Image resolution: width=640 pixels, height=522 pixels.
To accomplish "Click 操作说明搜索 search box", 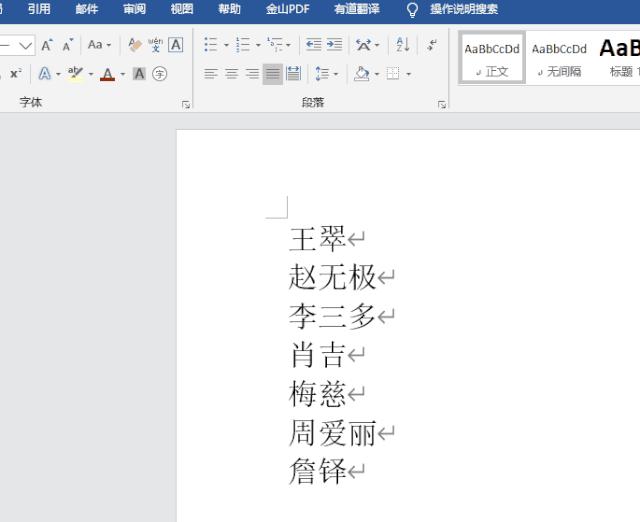I will pyautogui.click(x=464, y=9).
